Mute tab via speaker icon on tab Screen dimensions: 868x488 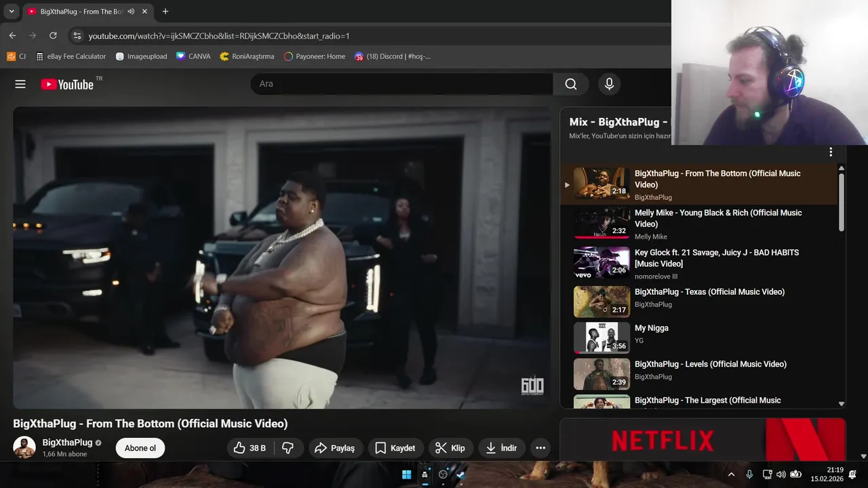point(131,12)
